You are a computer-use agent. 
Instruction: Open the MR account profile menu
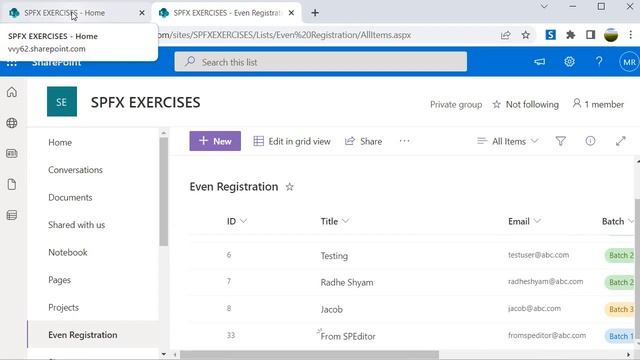(629, 62)
